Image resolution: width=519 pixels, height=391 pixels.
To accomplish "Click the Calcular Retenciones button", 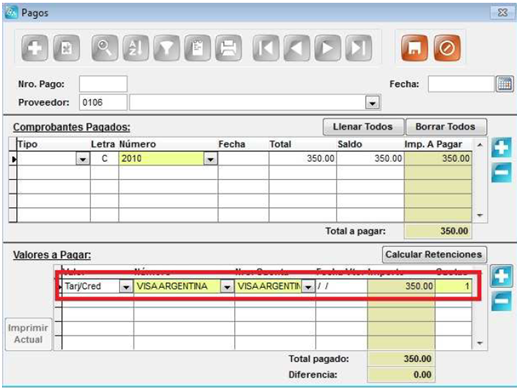I will tap(434, 255).
